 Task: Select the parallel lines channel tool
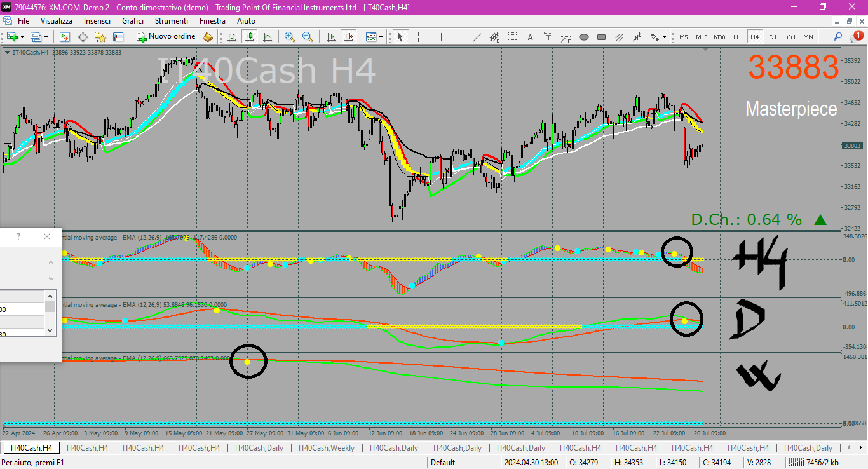pos(620,37)
